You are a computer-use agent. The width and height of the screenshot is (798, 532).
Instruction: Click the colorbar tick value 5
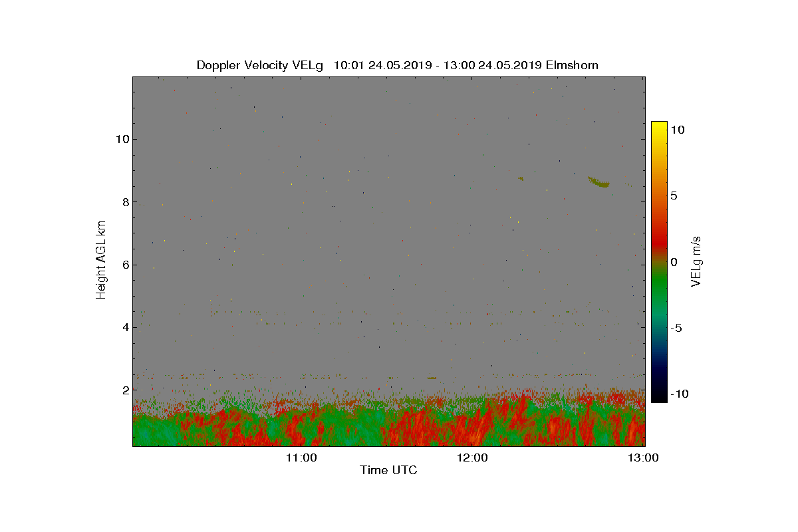pos(674,196)
